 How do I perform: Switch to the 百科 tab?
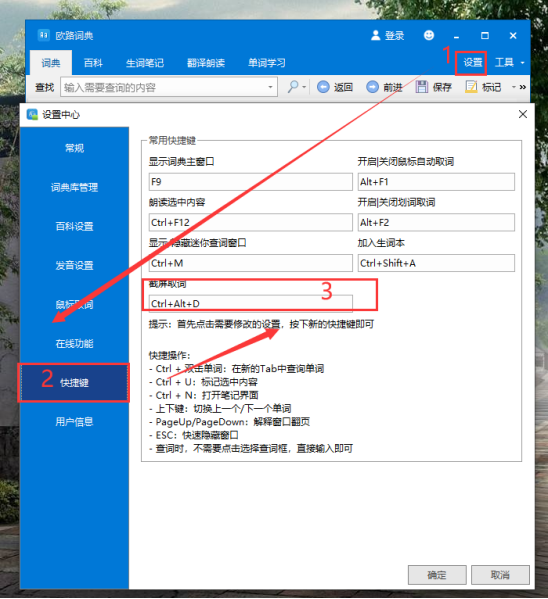(x=93, y=63)
